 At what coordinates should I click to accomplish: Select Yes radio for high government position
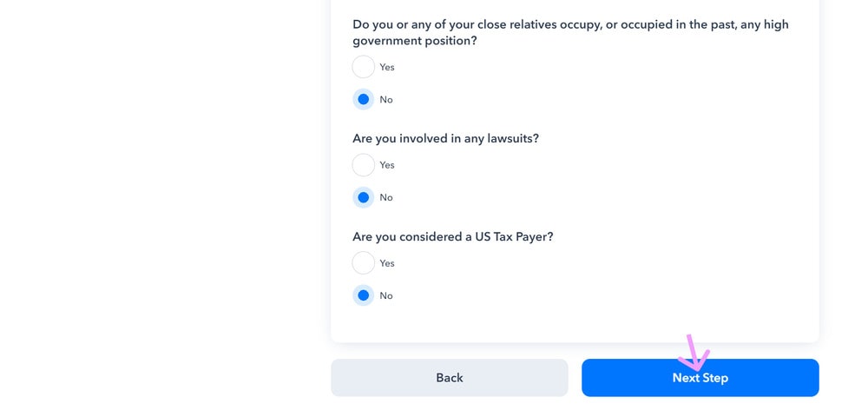pos(364,67)
